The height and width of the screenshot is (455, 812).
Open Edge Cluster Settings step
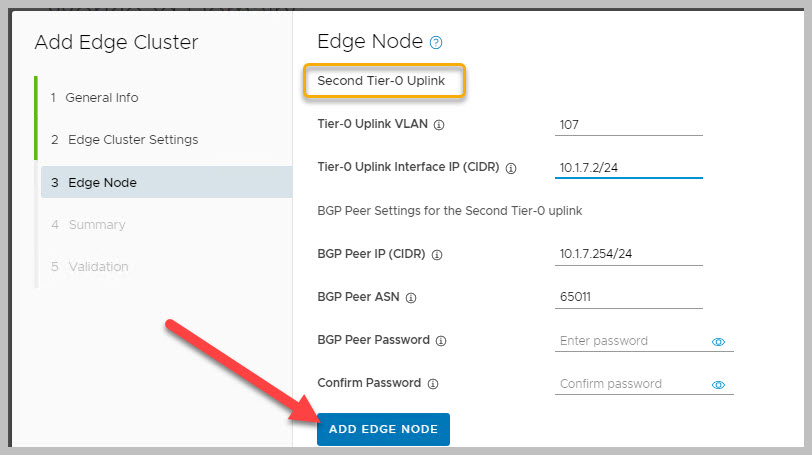(x=132, y=140)
